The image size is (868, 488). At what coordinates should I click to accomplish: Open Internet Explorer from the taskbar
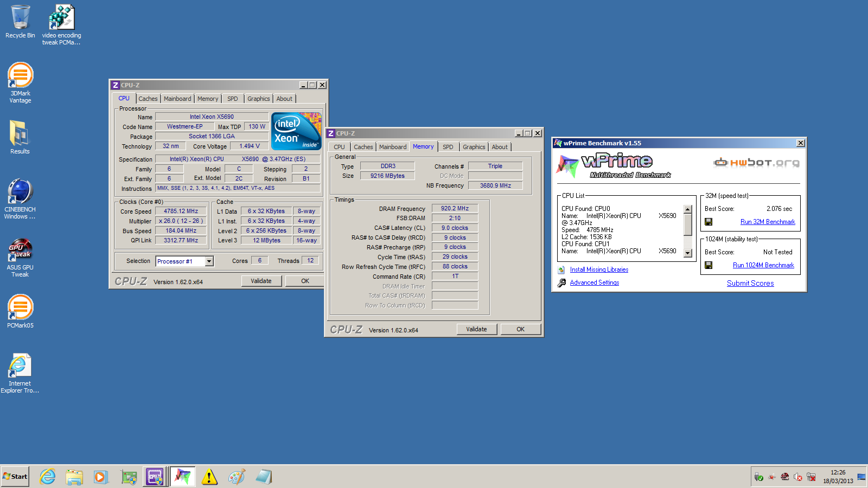tap(48, 477)
